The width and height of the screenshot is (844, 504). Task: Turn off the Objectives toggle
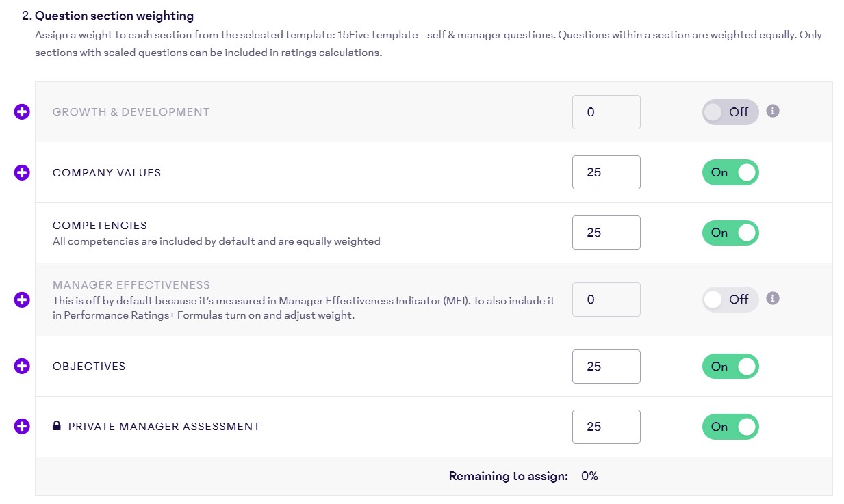click(730, 367)
